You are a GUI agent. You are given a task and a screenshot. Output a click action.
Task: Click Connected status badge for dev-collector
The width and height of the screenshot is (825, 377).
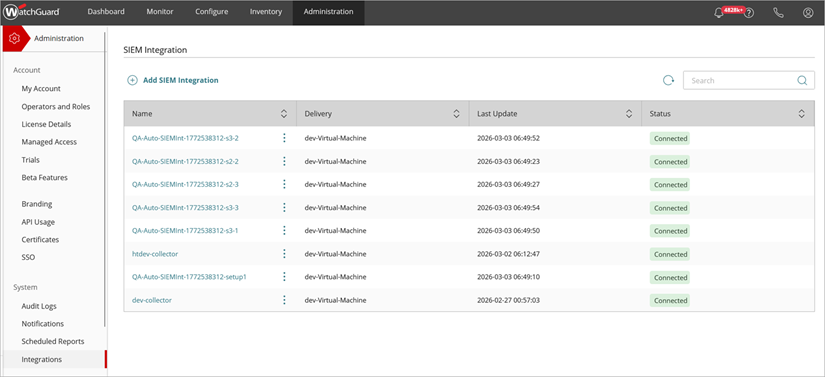pos(670,300)
